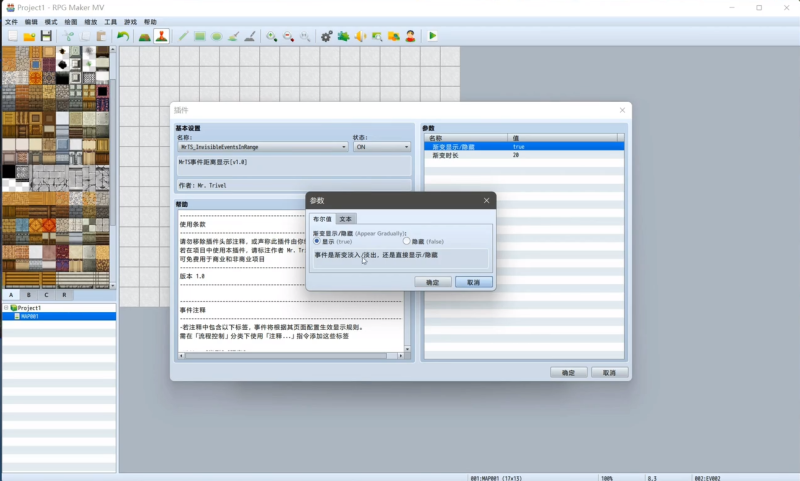The height and width of the screenshot is (481, 800).
Task: Open the 文件 menu
Action: 11,22
